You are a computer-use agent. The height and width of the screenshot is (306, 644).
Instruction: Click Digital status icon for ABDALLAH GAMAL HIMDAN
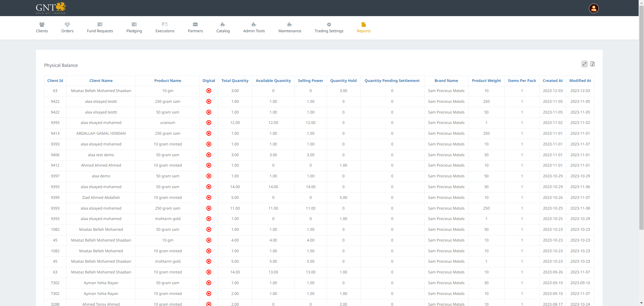click(x=209, y=134)
